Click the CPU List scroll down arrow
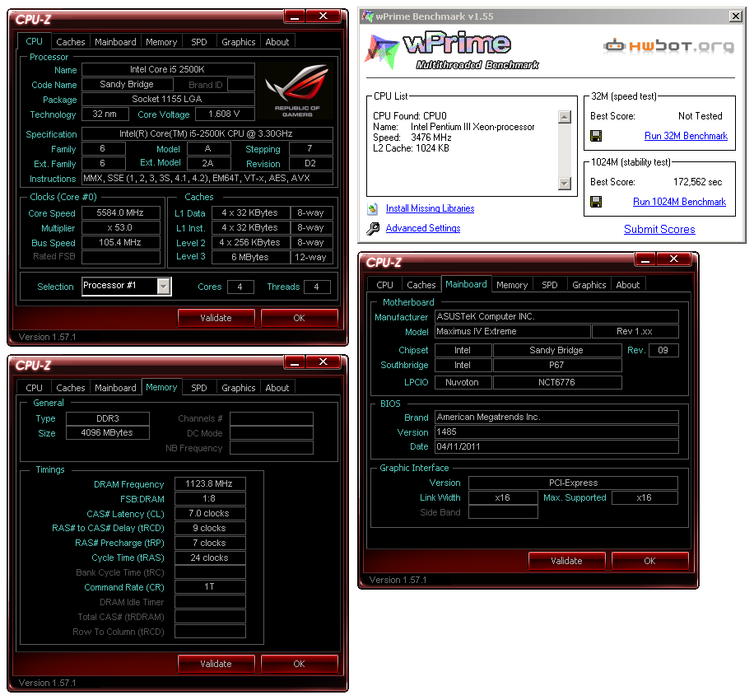This screenshot has width=754, height=700. tap(565, 184)
